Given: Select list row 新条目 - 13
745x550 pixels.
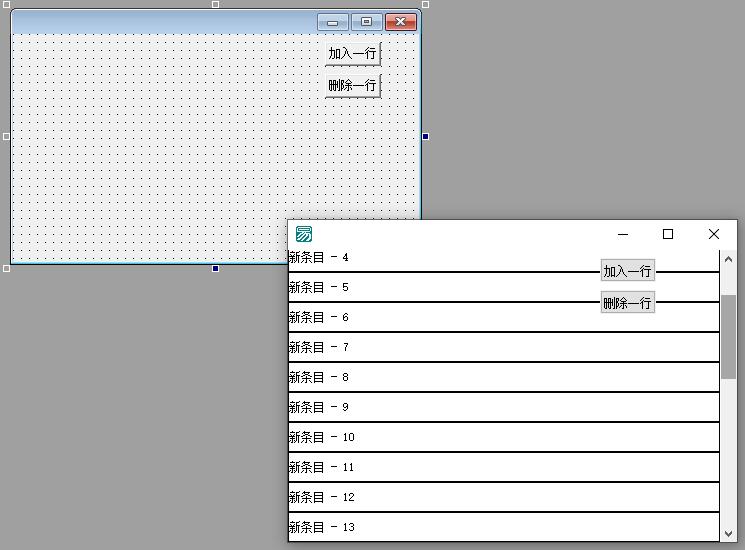Looking at the screenshot, I should point(504,527).
